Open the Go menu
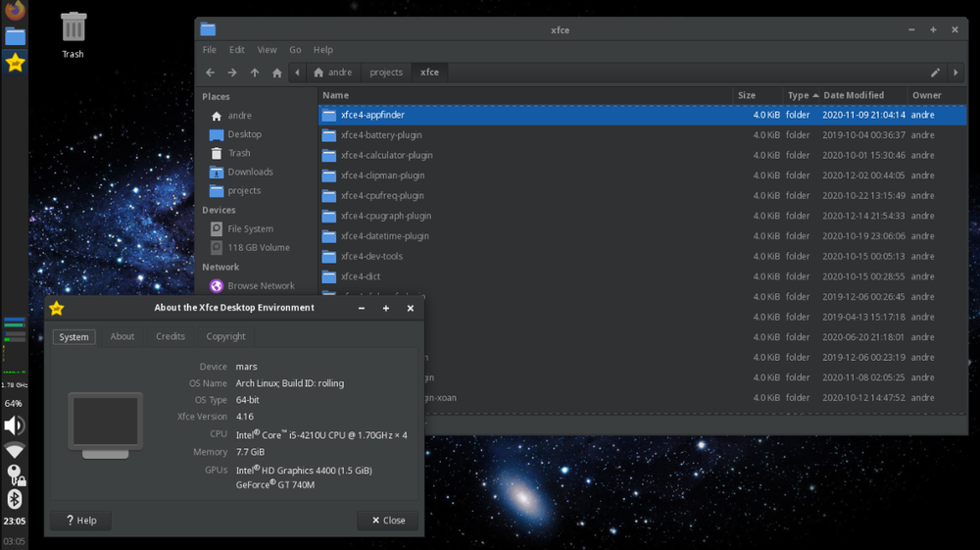Viewport: 980px width, 550px height. (295, 49)
